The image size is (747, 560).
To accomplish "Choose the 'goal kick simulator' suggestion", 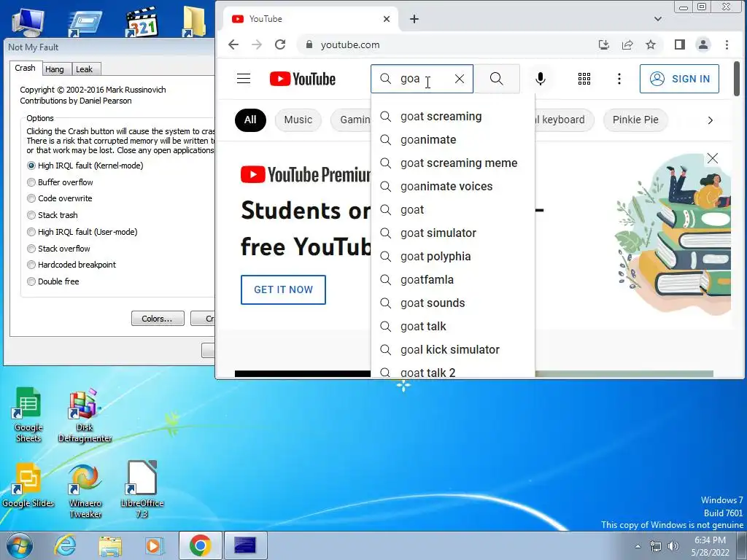I will click(452, 350).
